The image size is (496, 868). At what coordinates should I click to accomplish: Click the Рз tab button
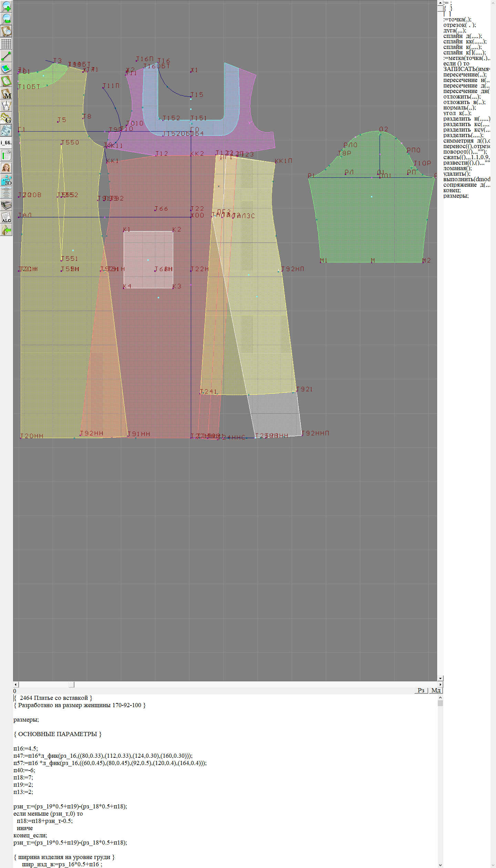(421, 690)
